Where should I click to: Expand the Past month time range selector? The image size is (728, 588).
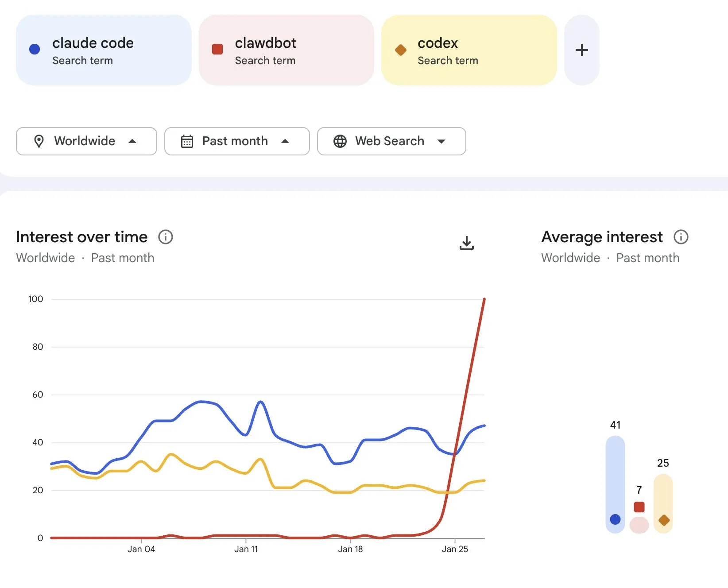click(x=237, y=141)
